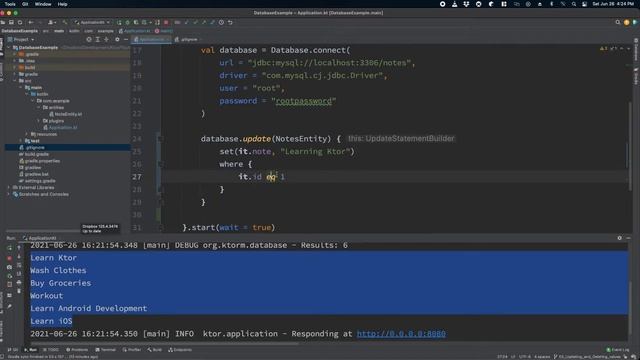The width and height of the screenshot is (640, 360).
Task: Fold the database.update block on line 24
Action: pyautogui.click(x=161, y=139)
